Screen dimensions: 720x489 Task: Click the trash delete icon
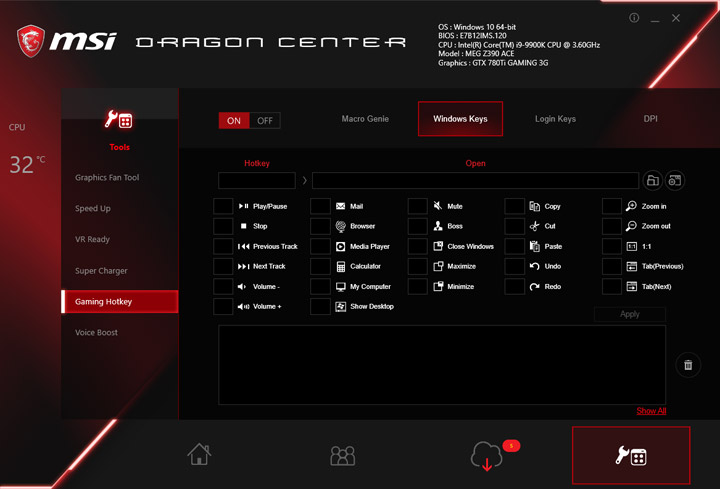[688, 365]
